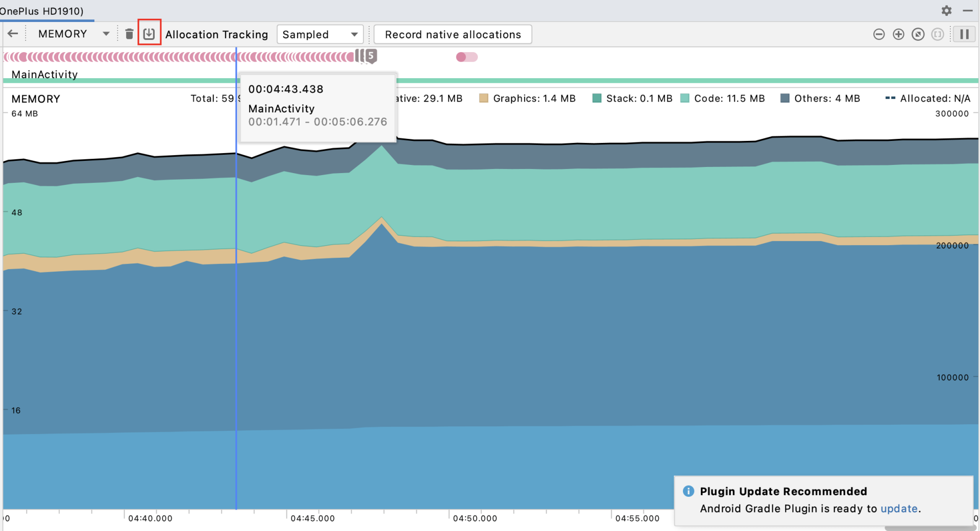
Task: Click the 00:04:43.438 tooltip timestamp
Action: coord(286,89)
